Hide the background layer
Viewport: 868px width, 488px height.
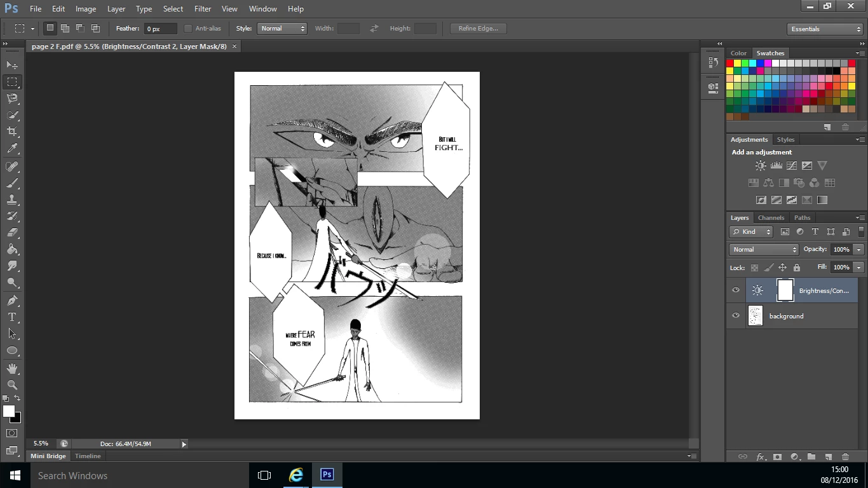[x=736, y=316]
